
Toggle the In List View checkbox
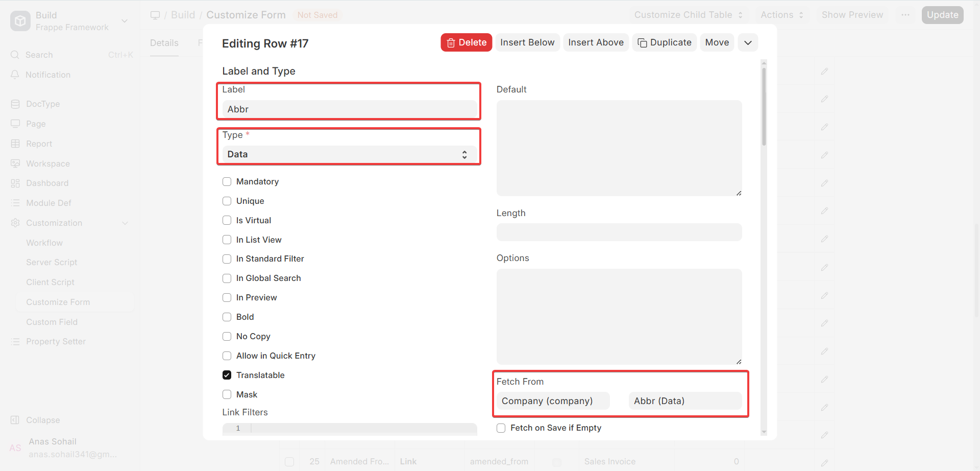click(227, 240)
